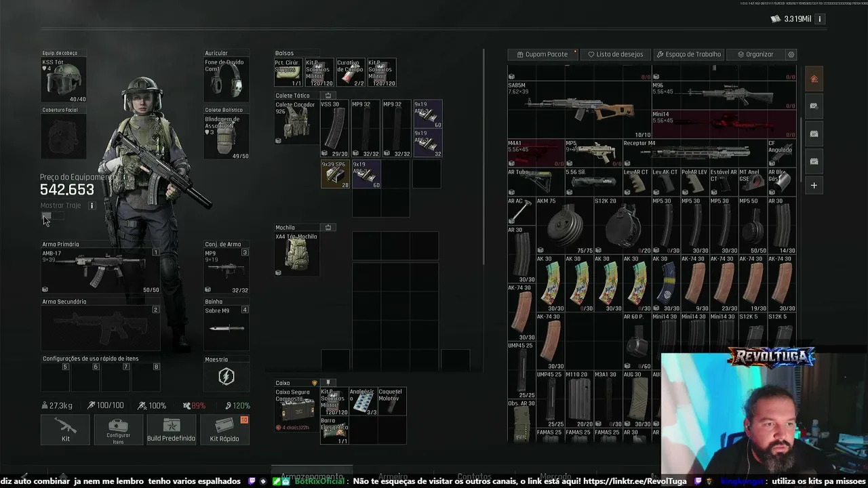
Task: Select the M96 rifle in storage
Action: [724, 96]
